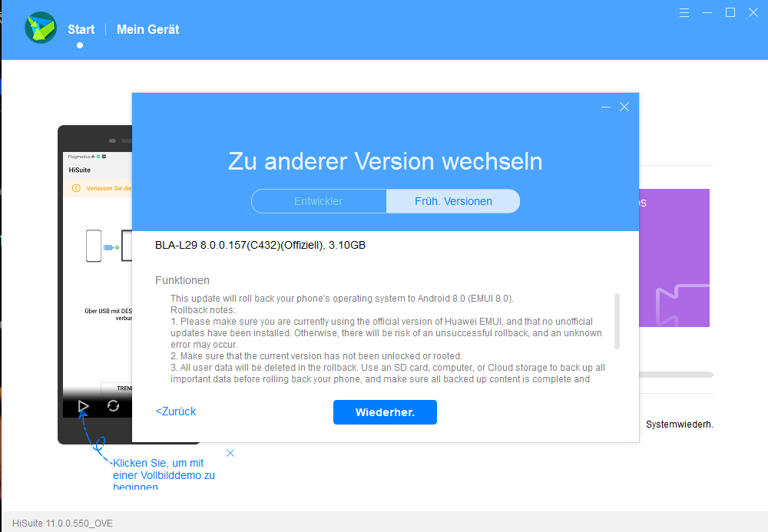The image size is (768, 532).
Task: Play the fullscreen demo on phone preview
Action: (x=83, y=406)
